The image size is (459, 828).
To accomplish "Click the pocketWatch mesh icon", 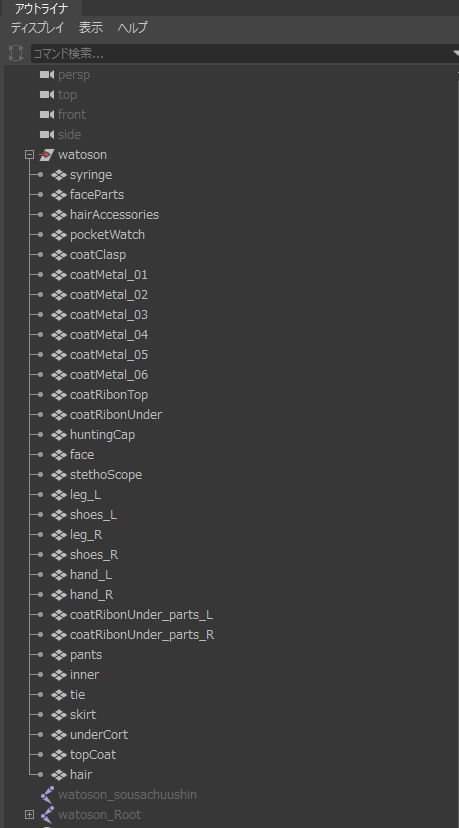I will tap(59, 234).
